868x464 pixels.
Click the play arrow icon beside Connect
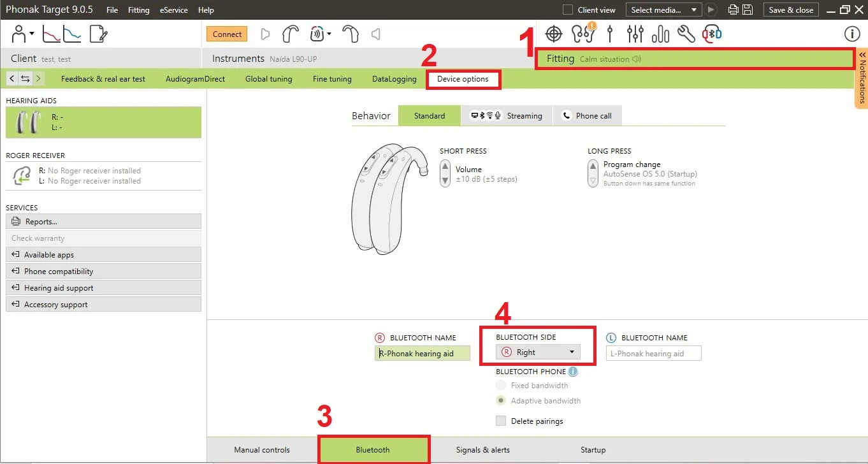[266, 34]
